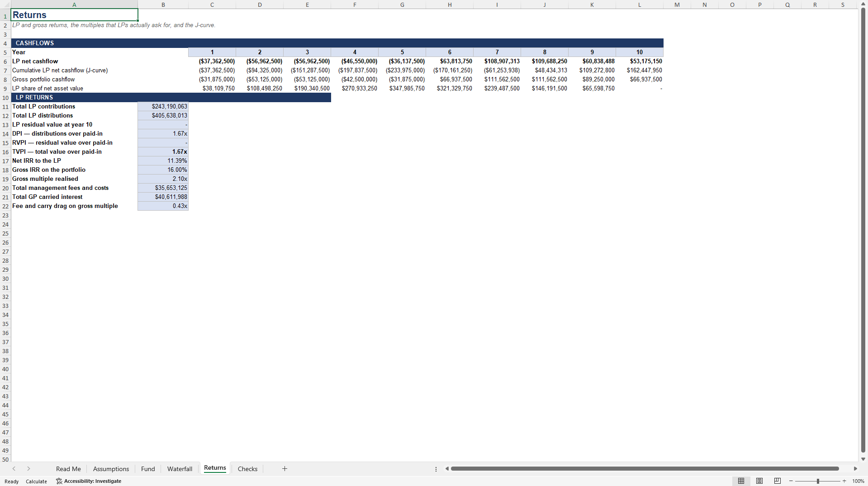868x486 pixels.
Task: Click horizontal scrollbar left arrow
Action: point(447,469)
